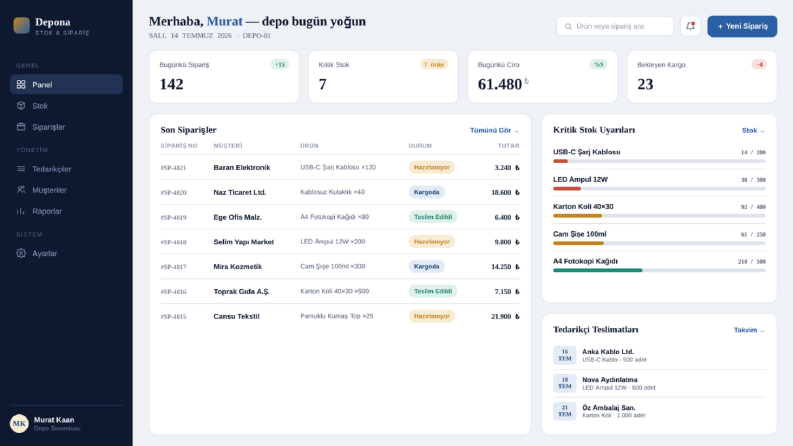Image resolution: width=793 pixels, height=446 pixels.
Task: Click the Ayarlar gear icon
Action: click(21, 253)
